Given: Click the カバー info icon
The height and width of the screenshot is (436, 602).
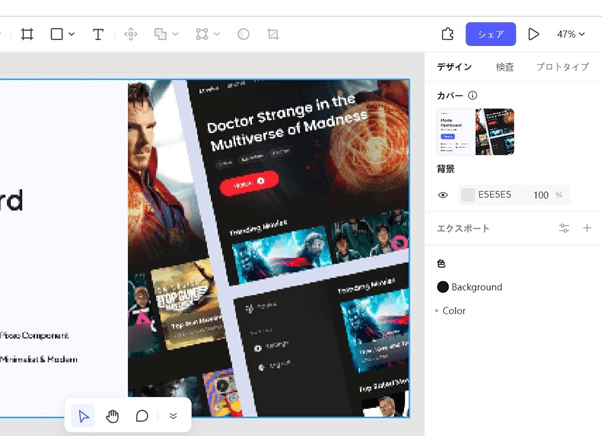Looking at the screenshot, I should (473, 95).
